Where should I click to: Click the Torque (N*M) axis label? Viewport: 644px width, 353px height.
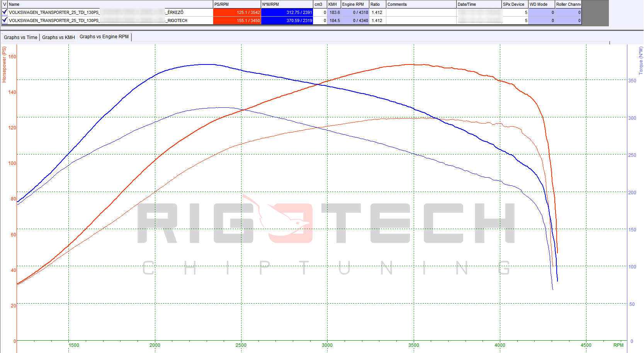click(641, 61)
